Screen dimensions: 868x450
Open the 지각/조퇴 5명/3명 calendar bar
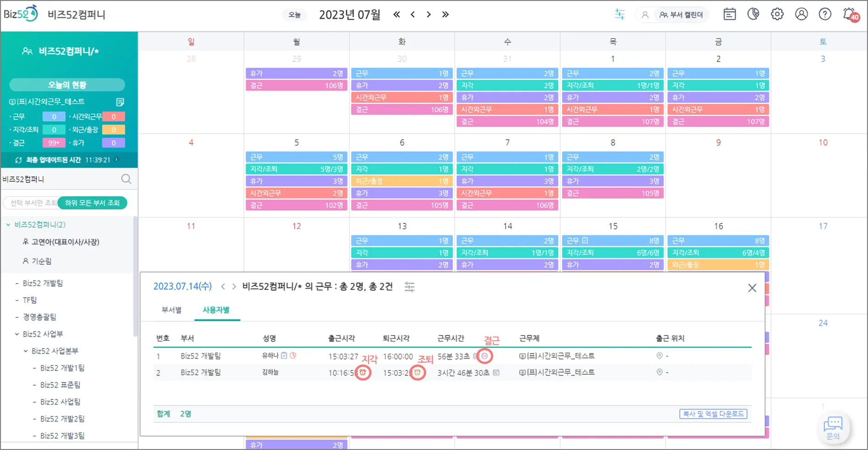296,169
